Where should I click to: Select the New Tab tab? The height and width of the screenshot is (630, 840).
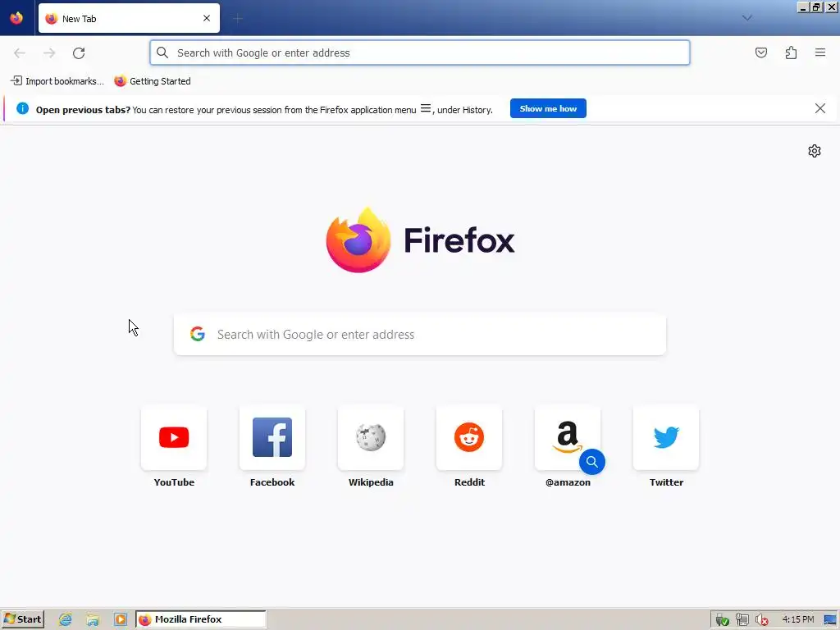(129, 18)
